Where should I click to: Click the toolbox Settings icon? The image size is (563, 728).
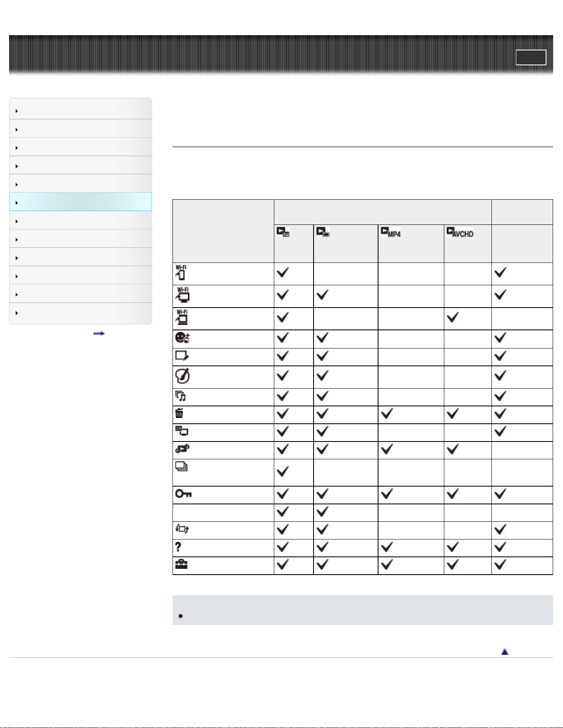[x=181, y=565]
